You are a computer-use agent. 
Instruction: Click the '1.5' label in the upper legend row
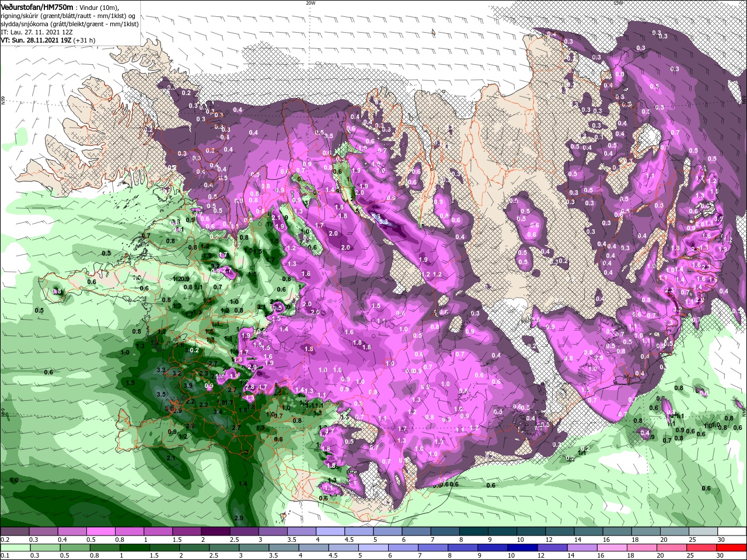tap(177, 540)
